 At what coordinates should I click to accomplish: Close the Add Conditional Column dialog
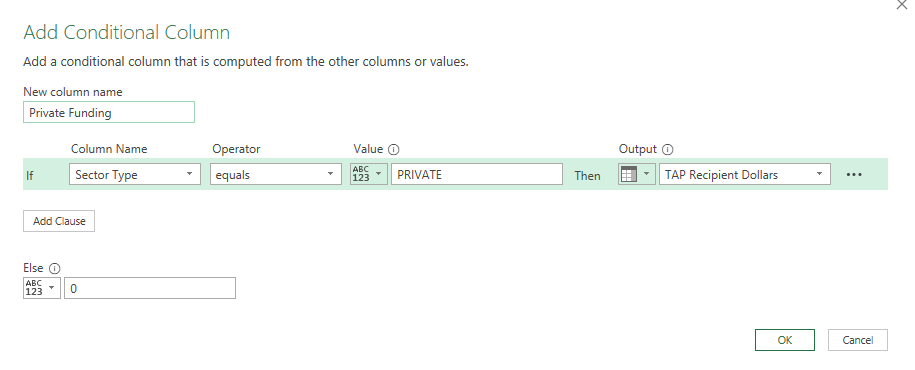click(x=901, y=4)
